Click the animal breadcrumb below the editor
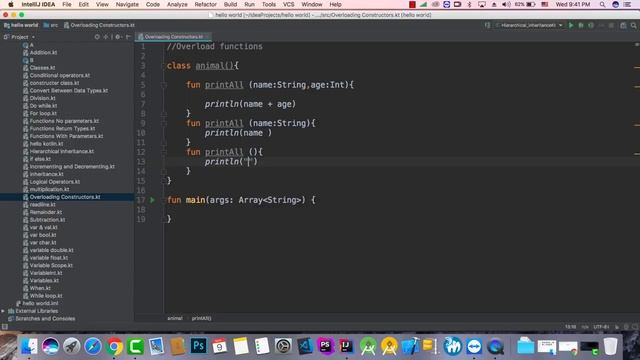This screenshot has height=360, width=640. [175, 318]
